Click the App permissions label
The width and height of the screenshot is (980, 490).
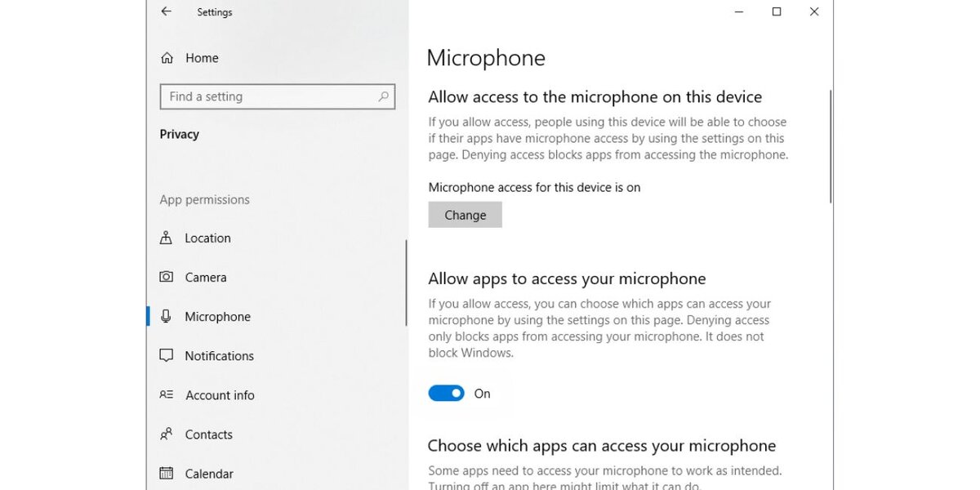pyautogui.click(x=205, y=199)
